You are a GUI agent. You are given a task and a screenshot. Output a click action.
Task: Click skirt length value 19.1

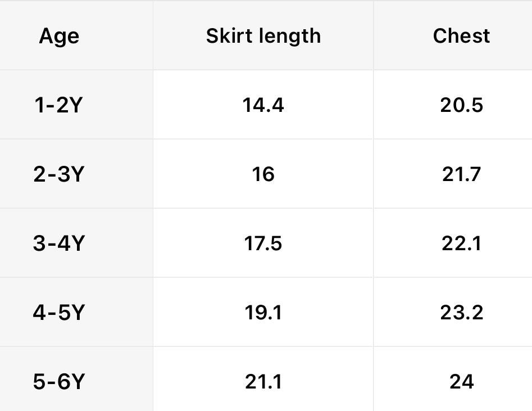pyautogui.click(x=263, y=313)
